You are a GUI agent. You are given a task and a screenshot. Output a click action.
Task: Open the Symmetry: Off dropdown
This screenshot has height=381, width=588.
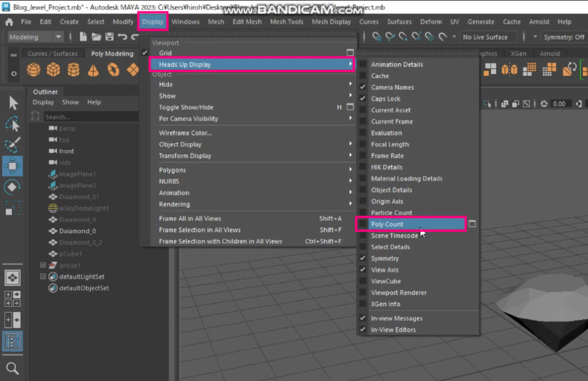[x=564, y=37]
